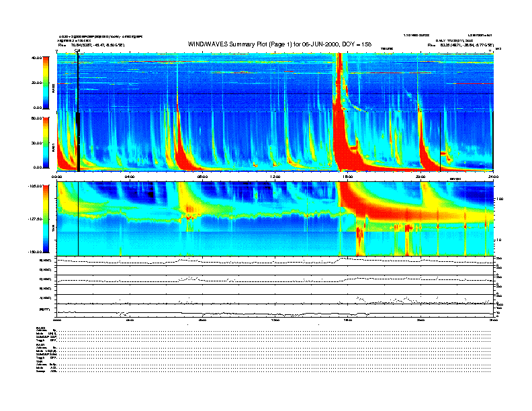
Task: Click the intense red burst near 16:00 in RAD1
Action: (339, 142)
